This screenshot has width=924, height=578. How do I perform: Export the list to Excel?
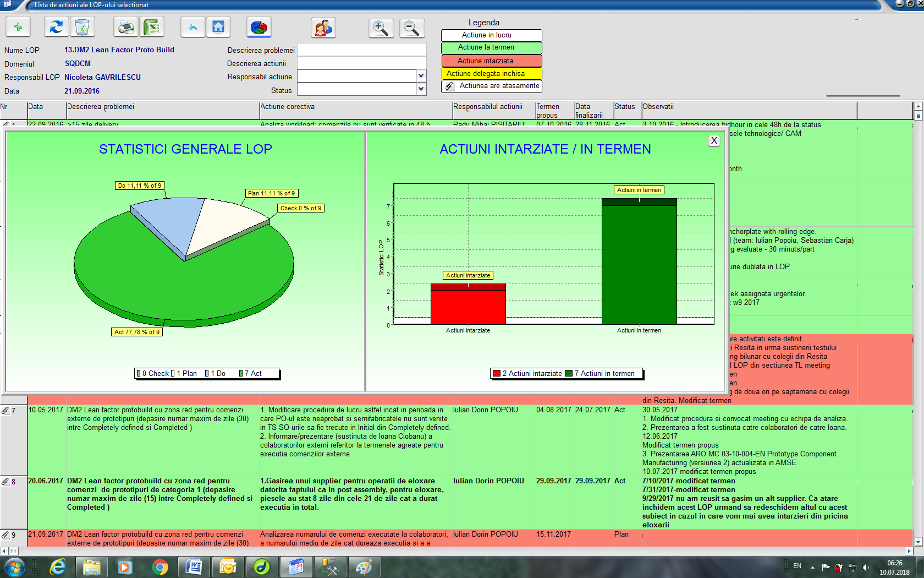pyautogui.click(x=152, y=26)
